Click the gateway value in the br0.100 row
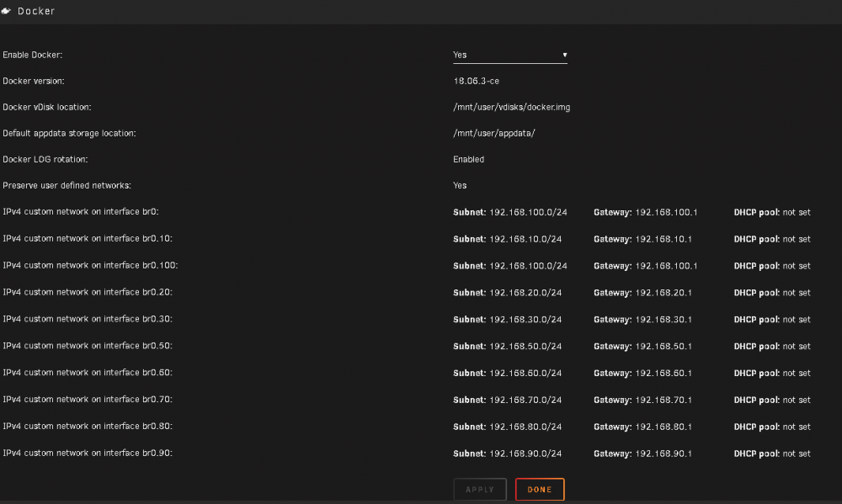The image size is (842, 504). click(666, 266)
